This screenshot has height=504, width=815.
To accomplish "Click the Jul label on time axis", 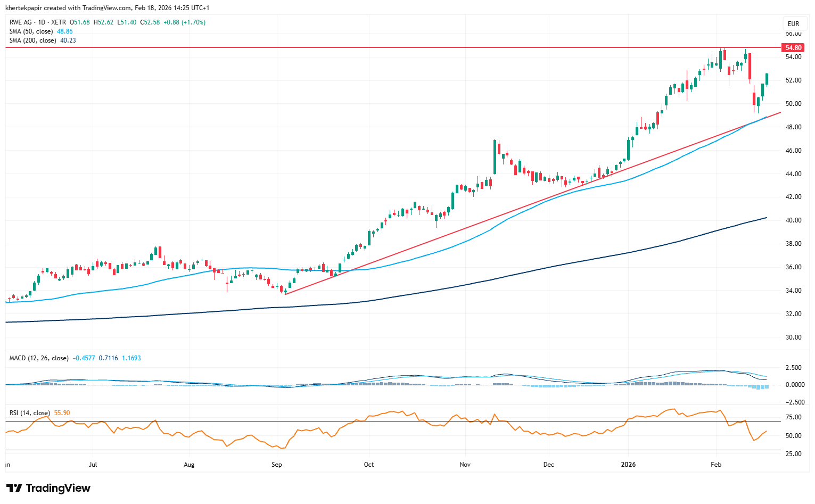I will tap(93, 465).
